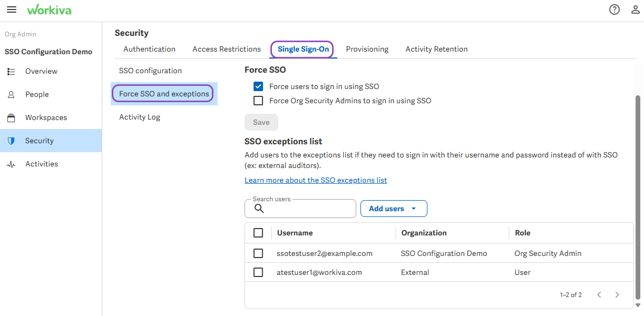
Task: Click the User role cell
Action: (x=523, y=272)
